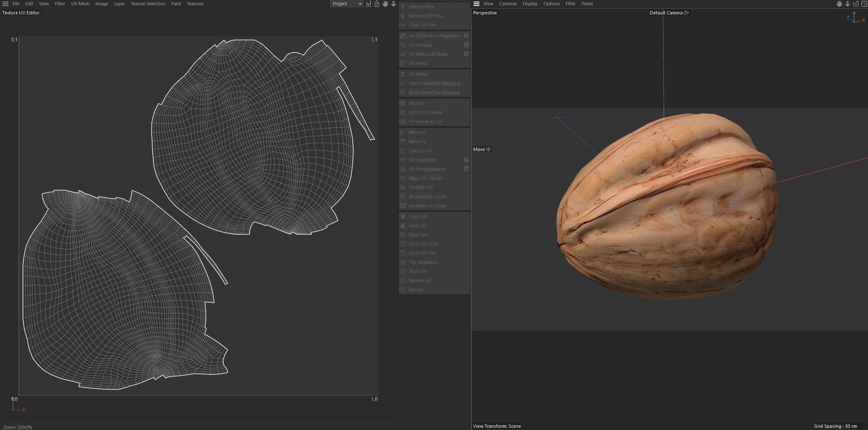Click the 3D viewport dolly zoom icon
The width and height of the screenshot is (868, 430).
[x=847, y=4]
